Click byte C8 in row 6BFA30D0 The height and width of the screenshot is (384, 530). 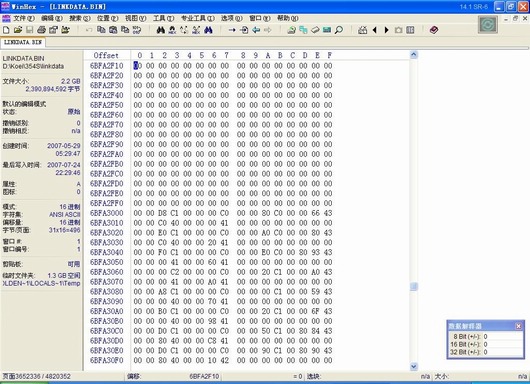tap(212, 340)
